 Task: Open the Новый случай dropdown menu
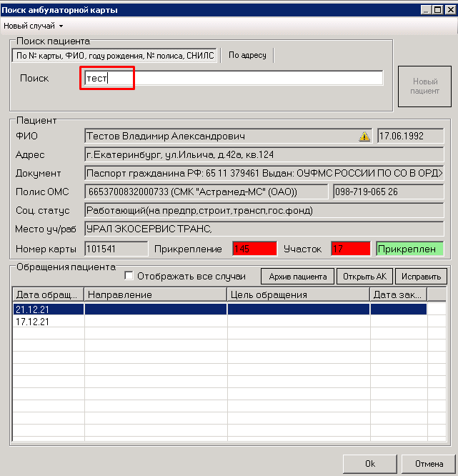[34, 26]
